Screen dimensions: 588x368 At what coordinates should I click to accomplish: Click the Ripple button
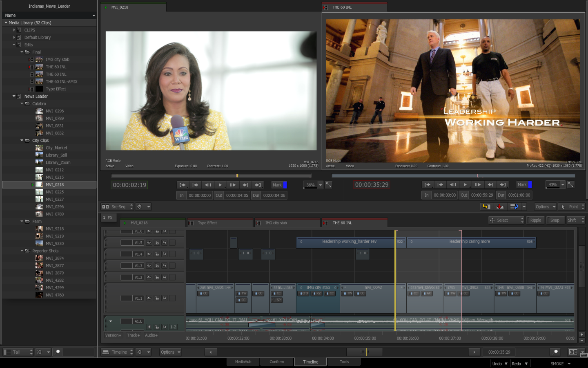click(535, 220)
